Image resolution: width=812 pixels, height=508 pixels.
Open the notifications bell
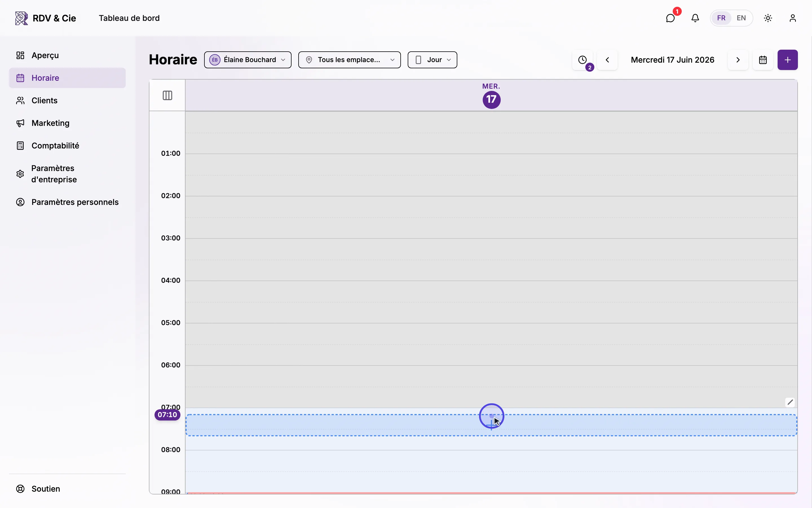(695, 18)
